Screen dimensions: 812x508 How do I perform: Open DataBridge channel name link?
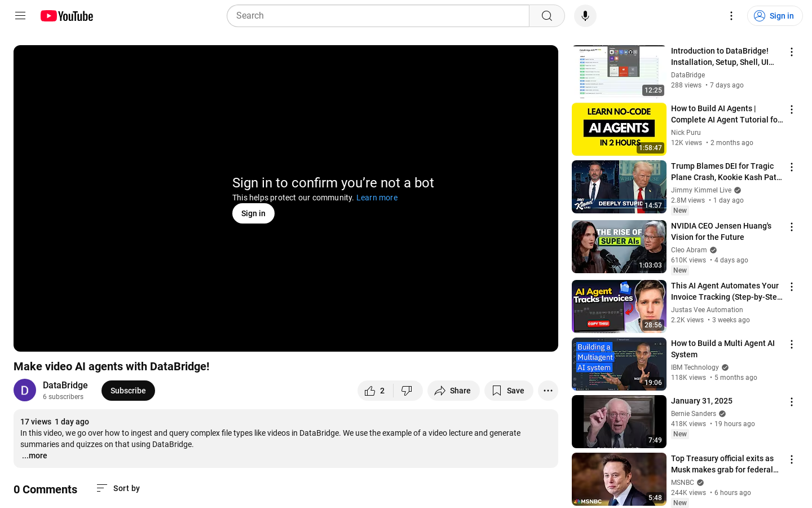pos(65,385)
